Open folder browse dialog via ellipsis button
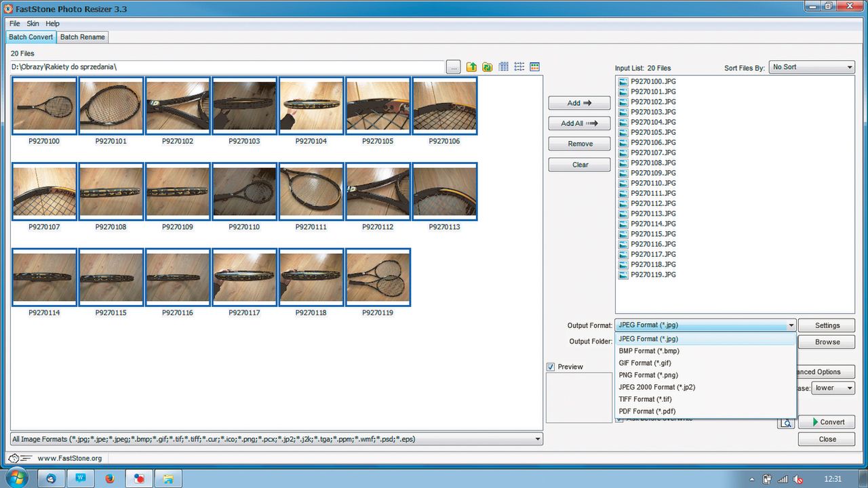 [454, 67]
